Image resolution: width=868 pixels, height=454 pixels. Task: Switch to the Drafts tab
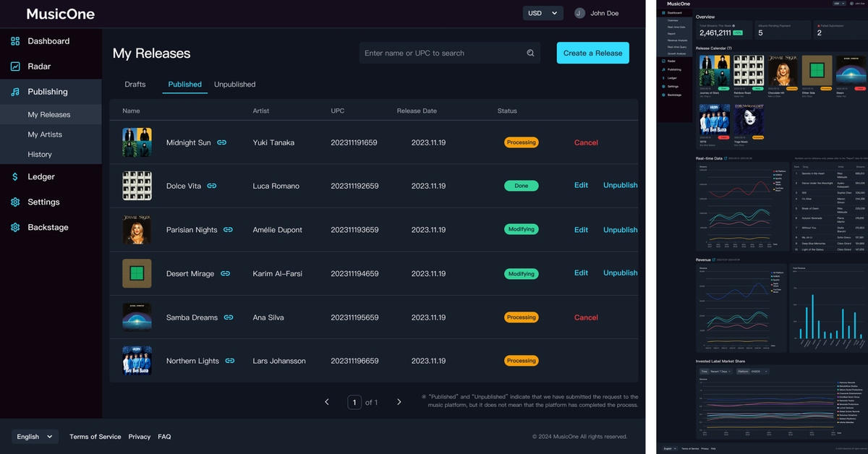click(x=135, y=85)
